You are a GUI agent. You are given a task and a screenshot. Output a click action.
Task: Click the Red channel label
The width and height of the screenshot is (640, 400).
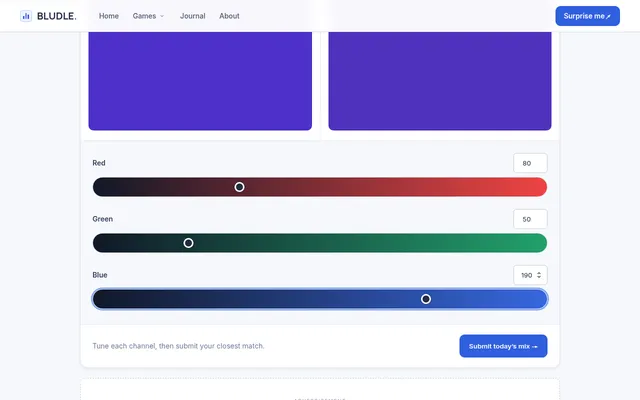(99, 163)
